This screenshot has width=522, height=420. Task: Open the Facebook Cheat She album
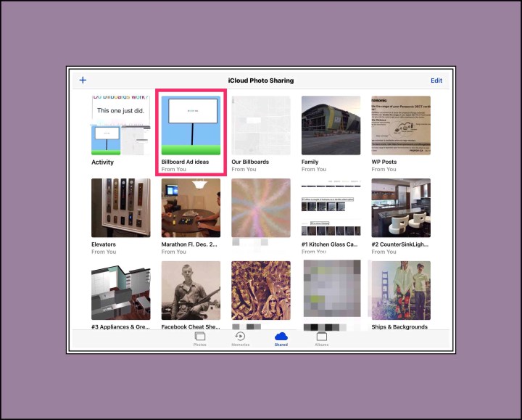191,290
